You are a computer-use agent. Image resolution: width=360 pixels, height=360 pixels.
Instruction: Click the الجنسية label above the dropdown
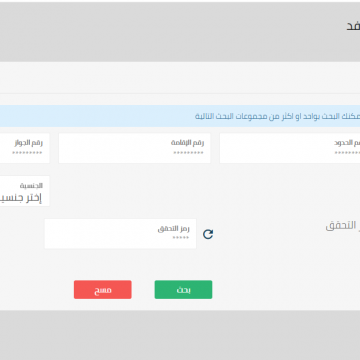coord(31,186)
